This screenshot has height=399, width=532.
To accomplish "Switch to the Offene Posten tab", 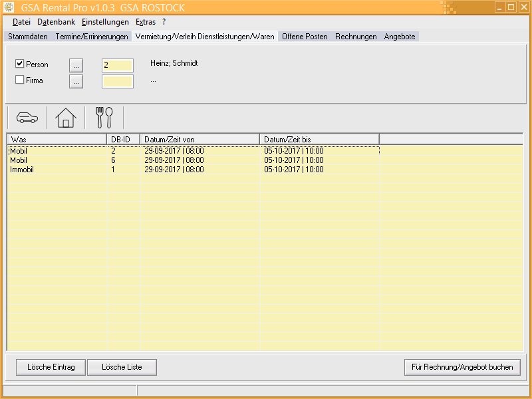I will pyautogui.click(x=305, y=37).
